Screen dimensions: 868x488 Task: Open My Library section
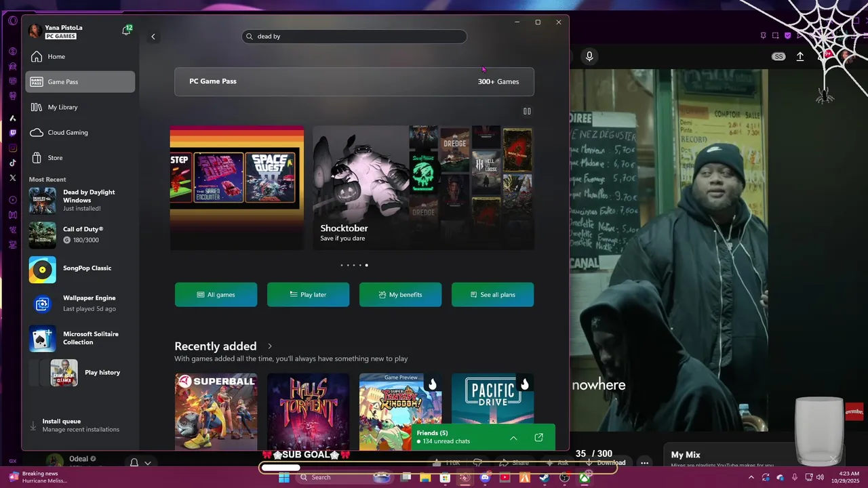[80, 107]
